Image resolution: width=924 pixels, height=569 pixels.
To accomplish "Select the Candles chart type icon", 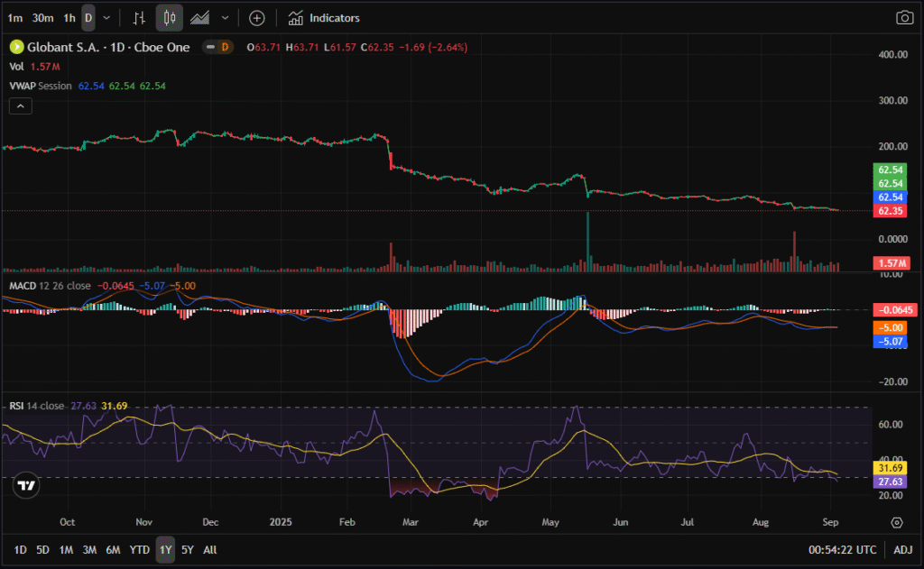I will pos(170,18).
